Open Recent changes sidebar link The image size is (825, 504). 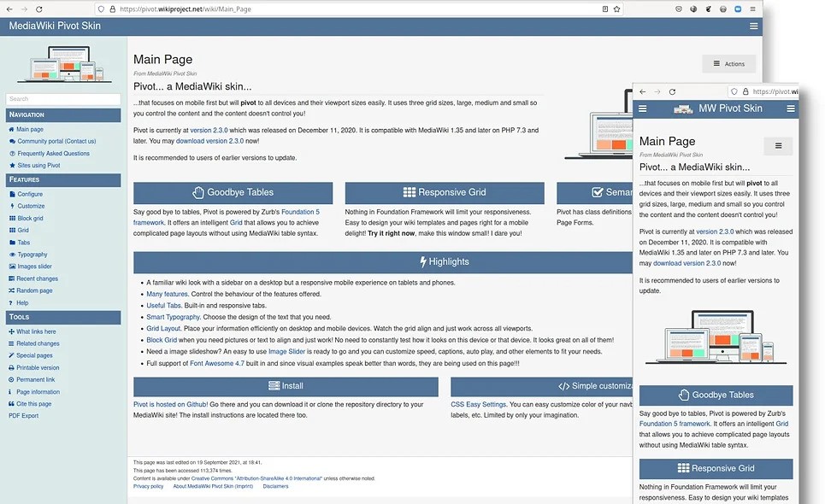coord(37,278)
